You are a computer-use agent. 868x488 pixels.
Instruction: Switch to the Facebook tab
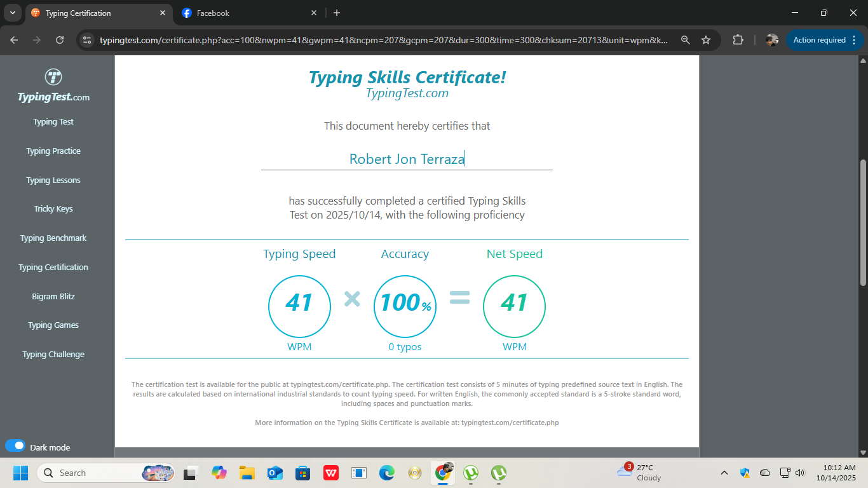coord(248,13)
